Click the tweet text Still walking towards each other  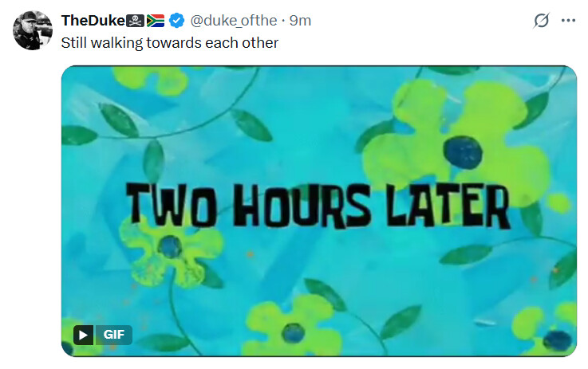(169, 43)
